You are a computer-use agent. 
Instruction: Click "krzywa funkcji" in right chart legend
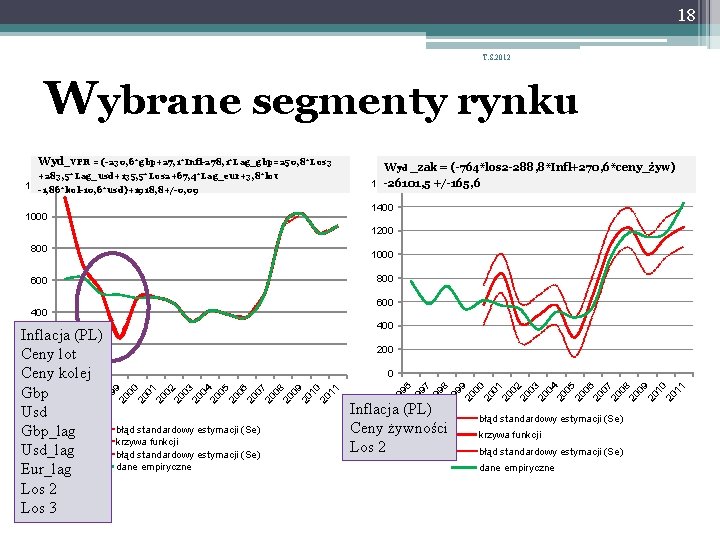pyautogui.click(x=510, y=435)
